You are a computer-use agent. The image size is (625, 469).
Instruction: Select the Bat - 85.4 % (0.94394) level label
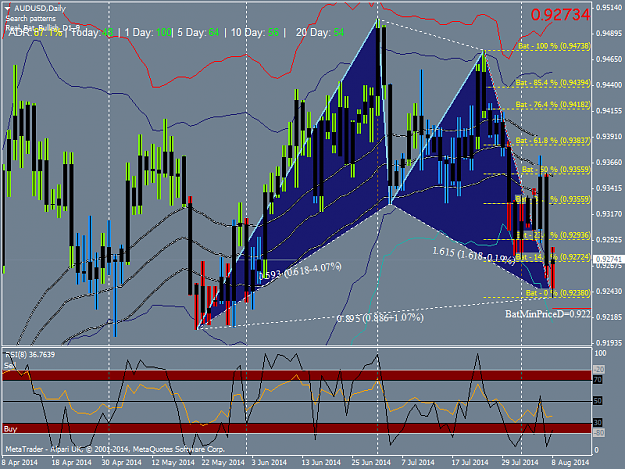click(x=553, y=83)
